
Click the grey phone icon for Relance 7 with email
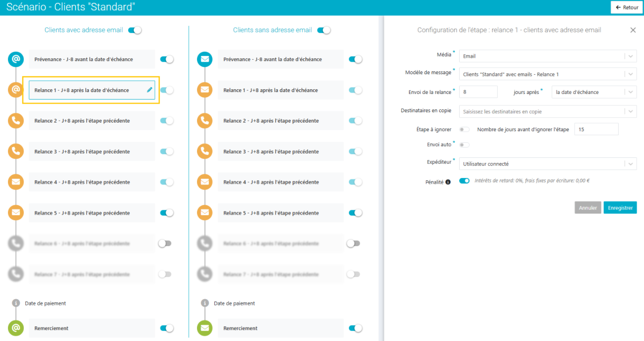pyautogui.click(x=16, y=274)
